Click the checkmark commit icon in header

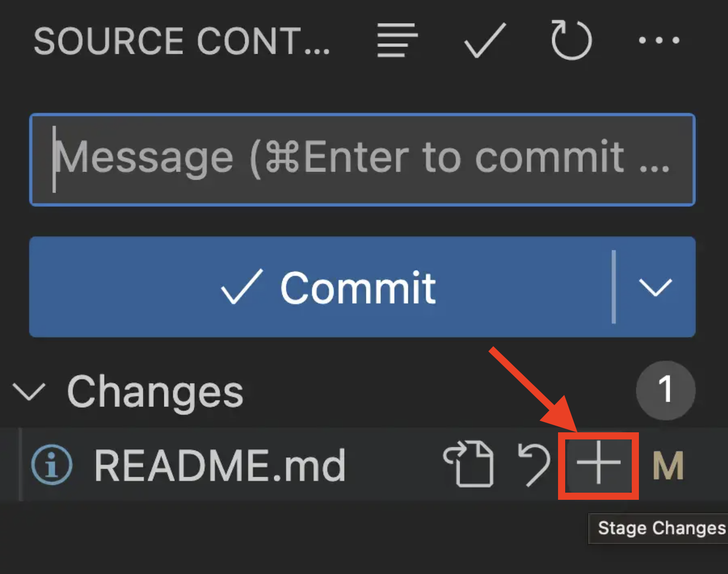(485, 40)
